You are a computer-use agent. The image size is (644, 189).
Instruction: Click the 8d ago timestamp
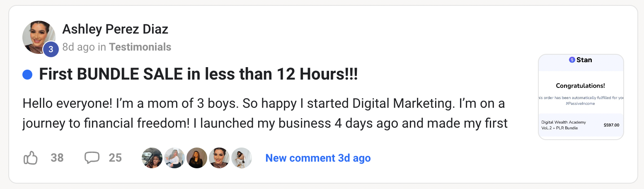tap(78, 47)
